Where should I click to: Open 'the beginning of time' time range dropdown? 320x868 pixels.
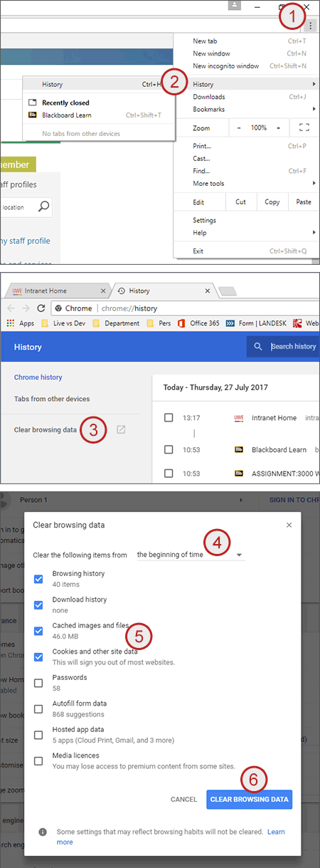tap(190, 555)
